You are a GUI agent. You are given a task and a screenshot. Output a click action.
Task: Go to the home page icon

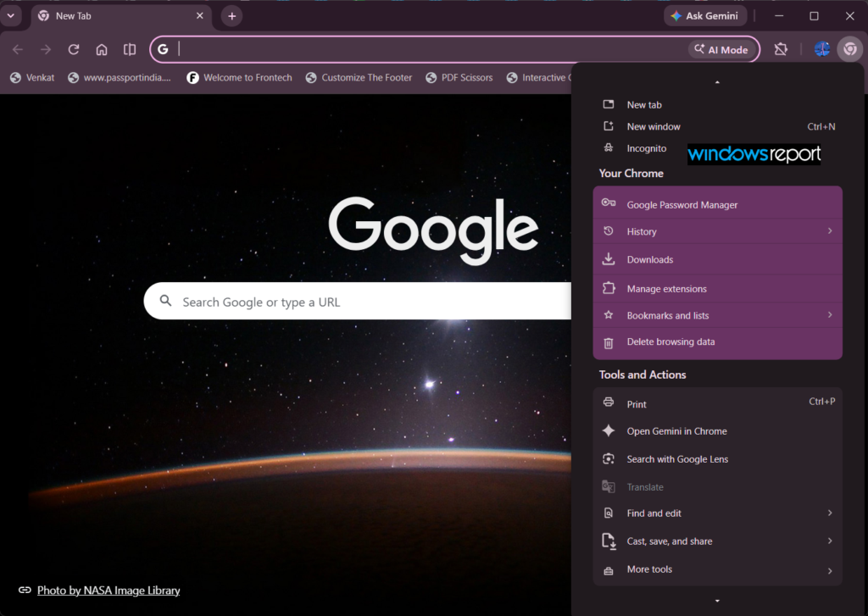pos(102,50)
